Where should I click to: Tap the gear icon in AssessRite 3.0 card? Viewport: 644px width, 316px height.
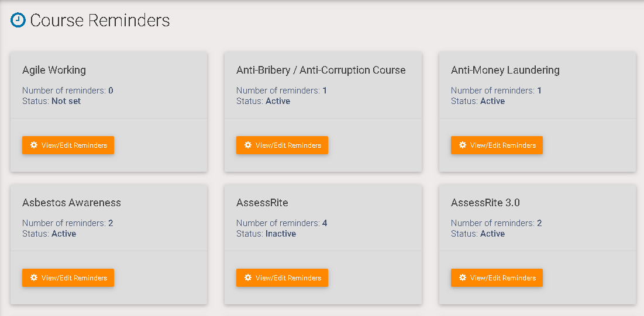463,277
